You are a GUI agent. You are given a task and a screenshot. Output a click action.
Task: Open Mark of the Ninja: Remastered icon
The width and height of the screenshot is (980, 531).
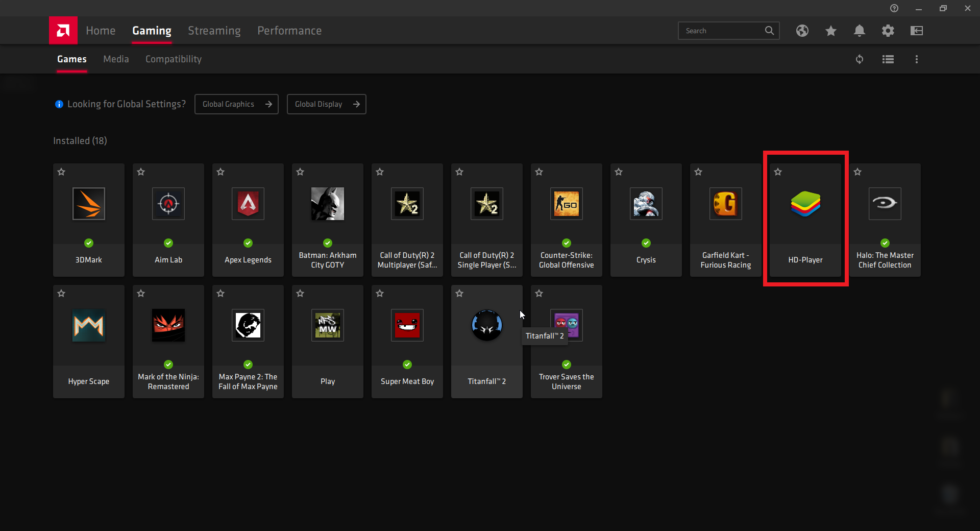coord(168,325)
